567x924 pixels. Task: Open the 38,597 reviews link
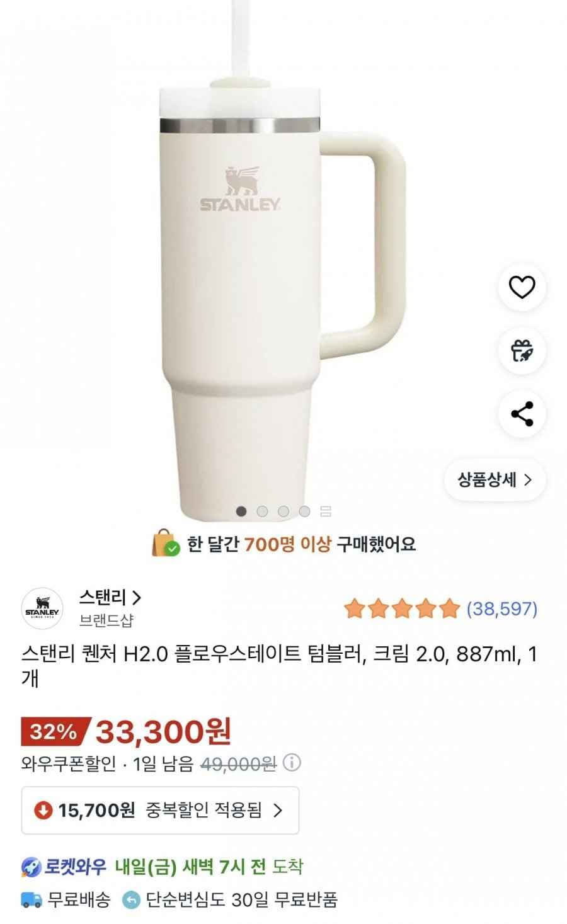[x=501, y=608]
